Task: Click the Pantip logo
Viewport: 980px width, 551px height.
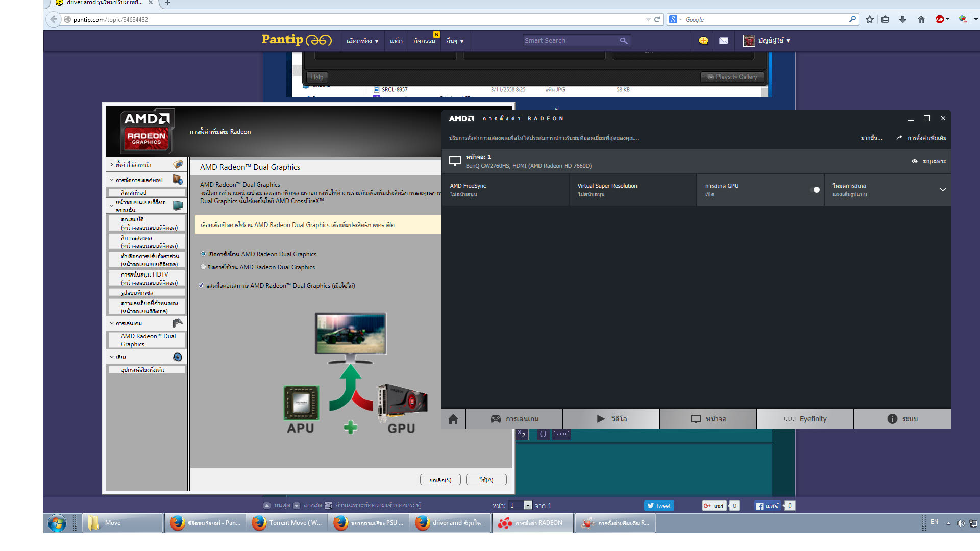Action: pyautogui.click(x=297, y=40)
